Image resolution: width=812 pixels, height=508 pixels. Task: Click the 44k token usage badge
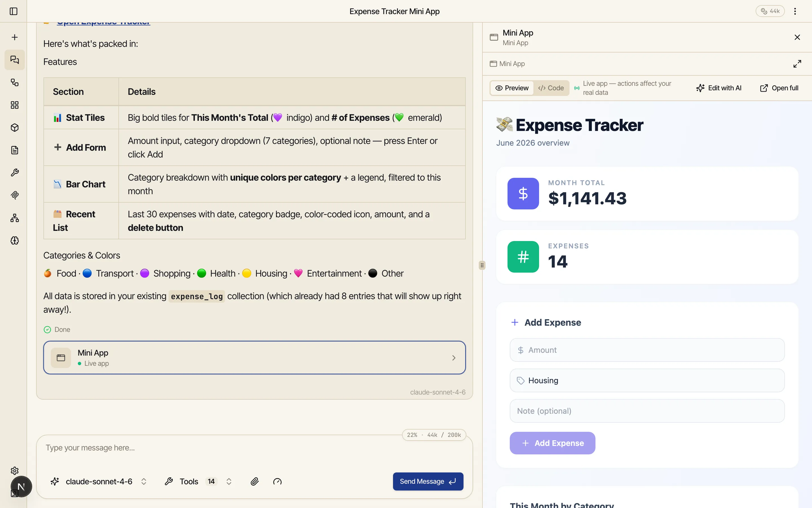coord(770,11)
